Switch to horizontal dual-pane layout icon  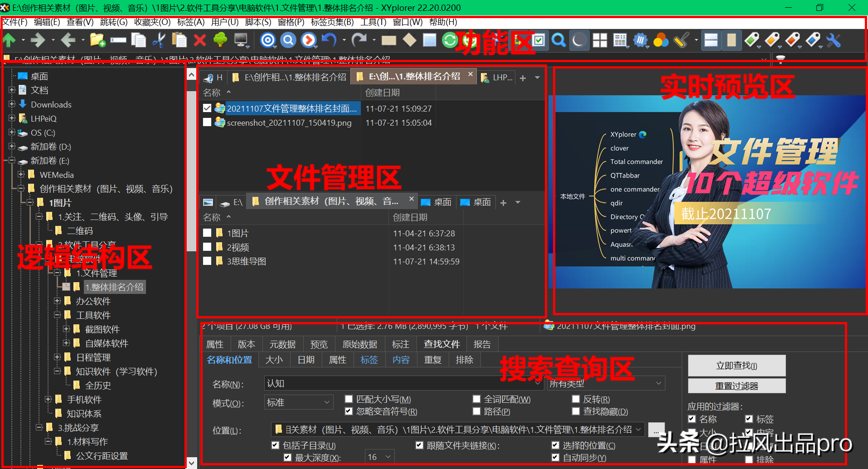coord(711,40)
